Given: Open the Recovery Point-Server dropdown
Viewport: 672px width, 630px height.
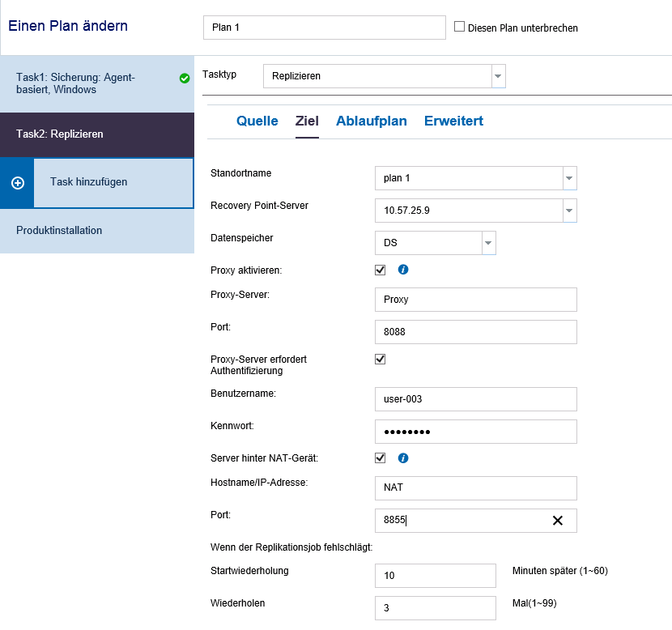Looking at the screenshot, I should (x=568, y=211).
